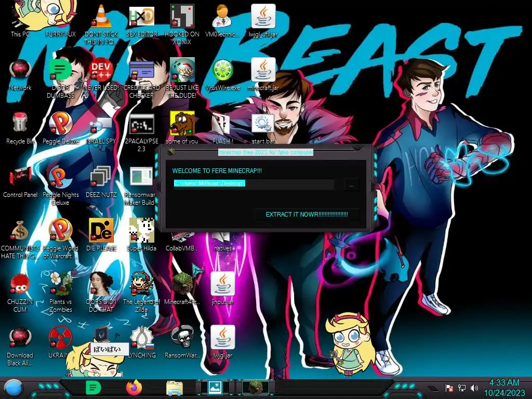Viewport: 532px width, 399px height.
Task: Open the taskbar clock showing 4:33 AM
Action: [504, 388]
